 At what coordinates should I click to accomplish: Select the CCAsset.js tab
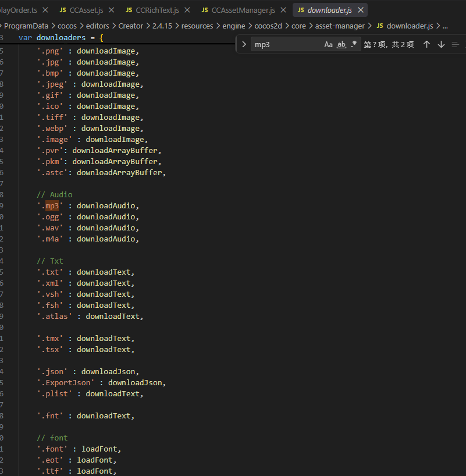81,10
